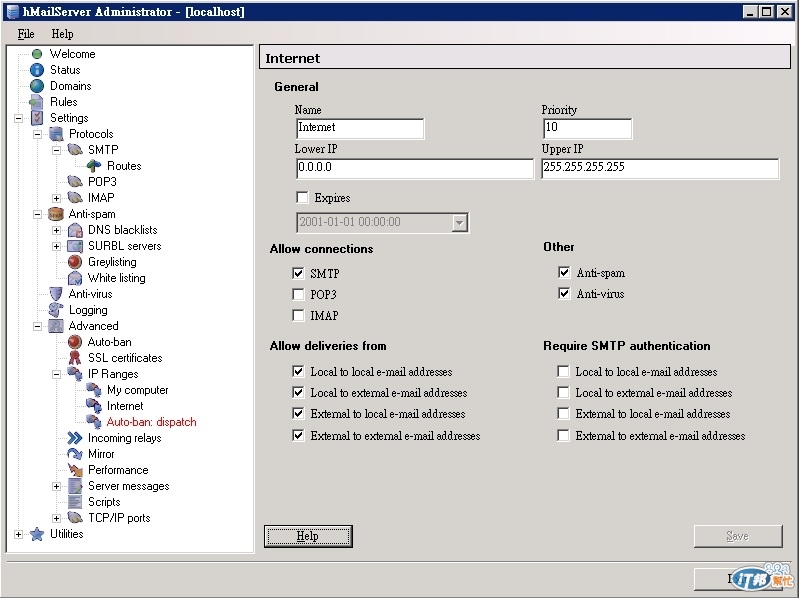Click the DNS blacklists icon
Viewport: 799px width, 598px height.
75,230
